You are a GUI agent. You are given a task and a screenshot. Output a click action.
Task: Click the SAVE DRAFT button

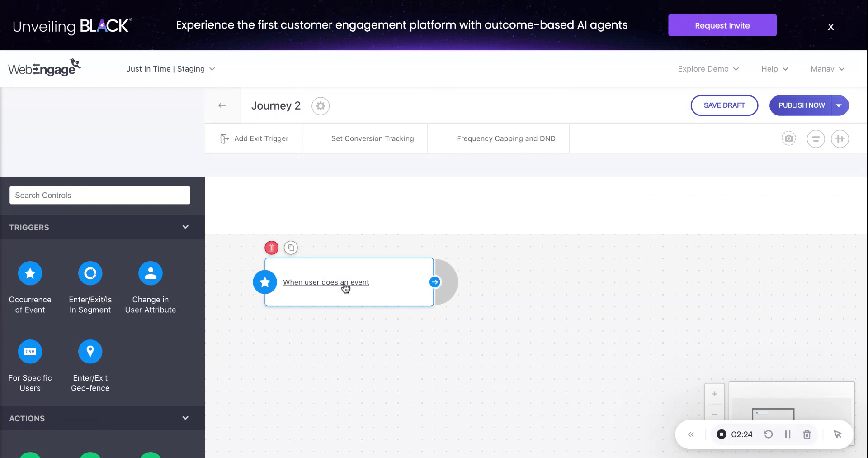coord(724,105)
